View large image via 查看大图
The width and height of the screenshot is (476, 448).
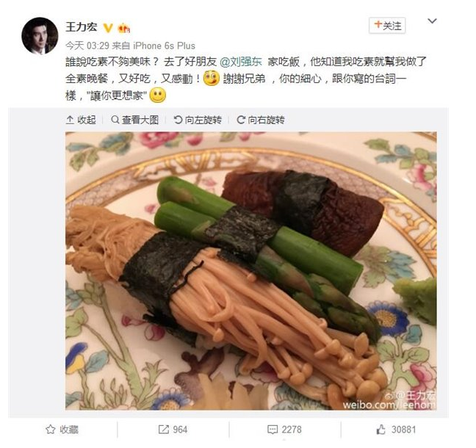point(134,120)
